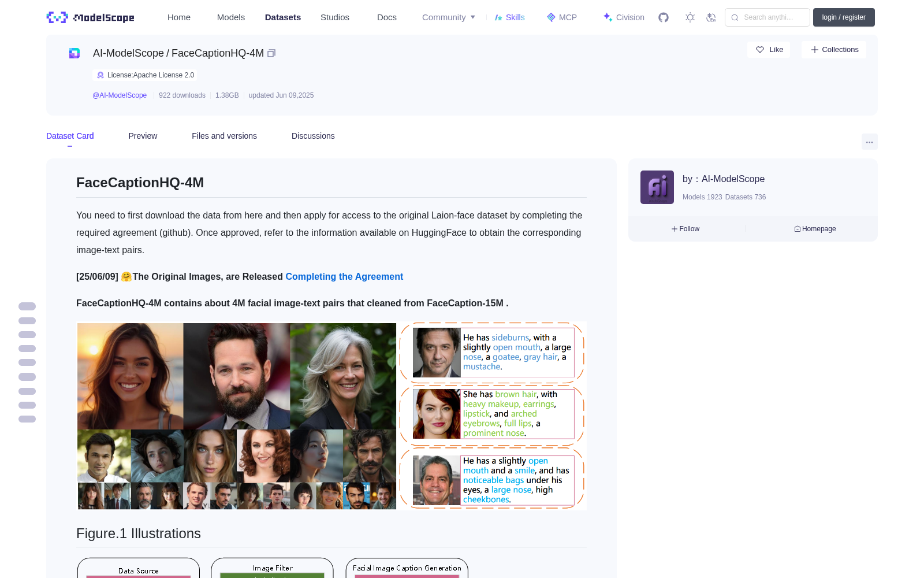The image size is (924, 578).
Task: Click the AI-ModelScope organization avatar
Action: [x=657, y=187]
